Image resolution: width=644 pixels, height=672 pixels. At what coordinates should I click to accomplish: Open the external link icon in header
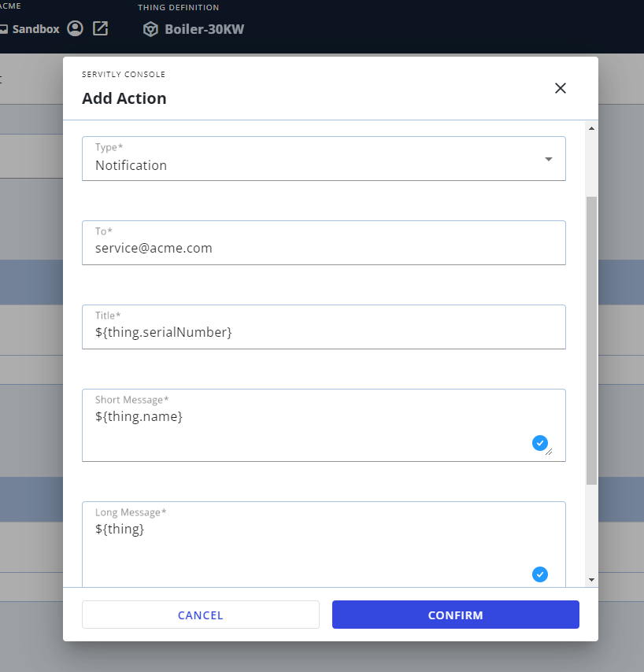coord(100,28)
